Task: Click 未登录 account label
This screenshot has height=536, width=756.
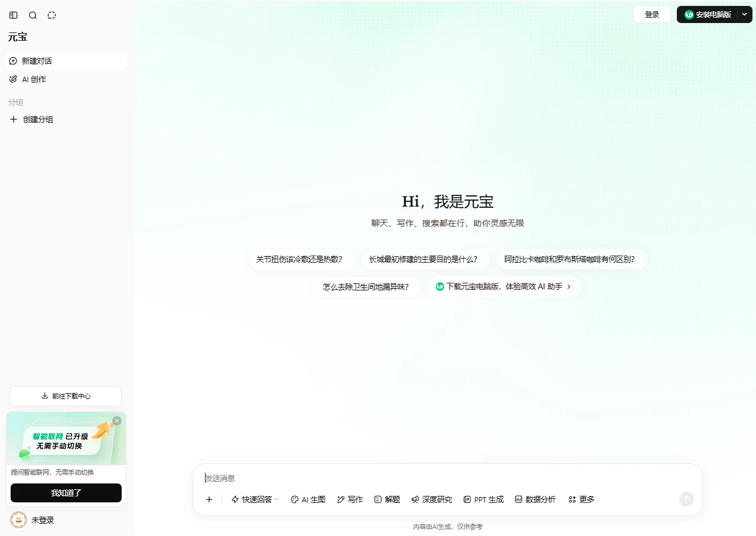Action: [43, 520]
